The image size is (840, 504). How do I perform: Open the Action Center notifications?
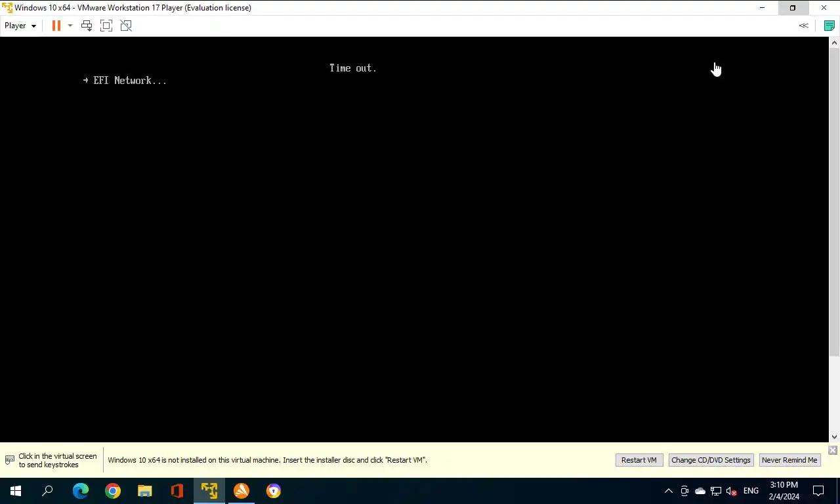[x=818, y=491]
